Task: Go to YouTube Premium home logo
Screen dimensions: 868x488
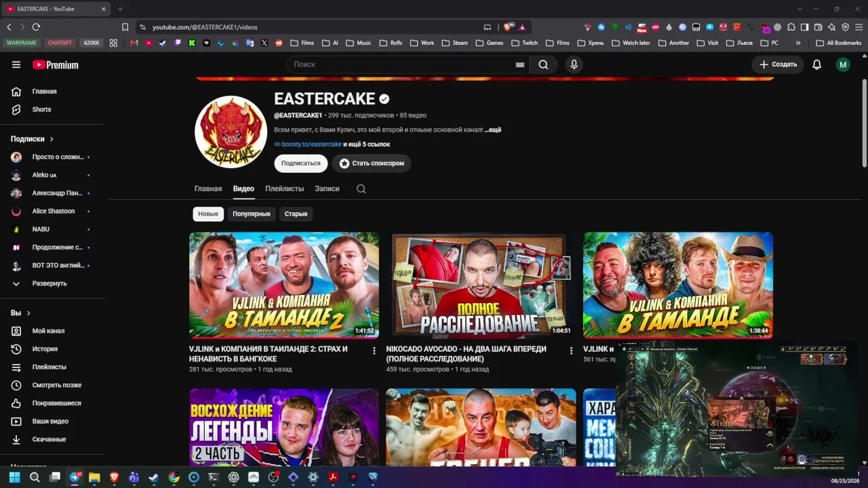Action: click(56, 65)
